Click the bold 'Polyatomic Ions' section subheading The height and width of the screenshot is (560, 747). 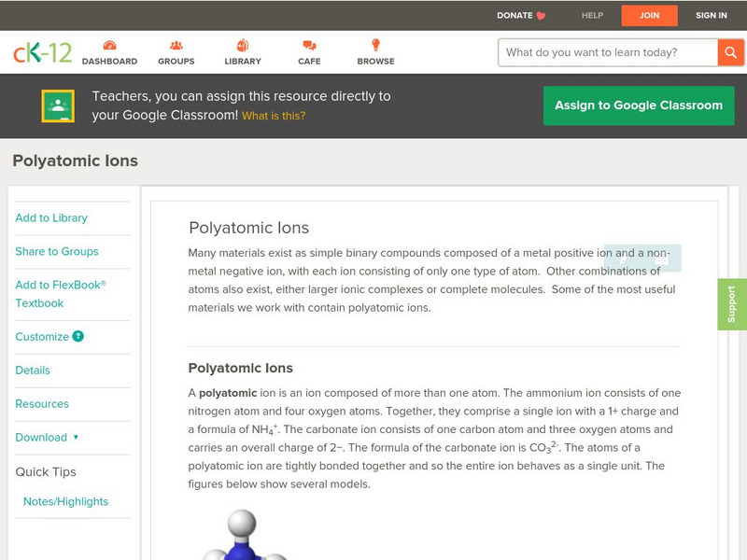click(x=241, y=368)
